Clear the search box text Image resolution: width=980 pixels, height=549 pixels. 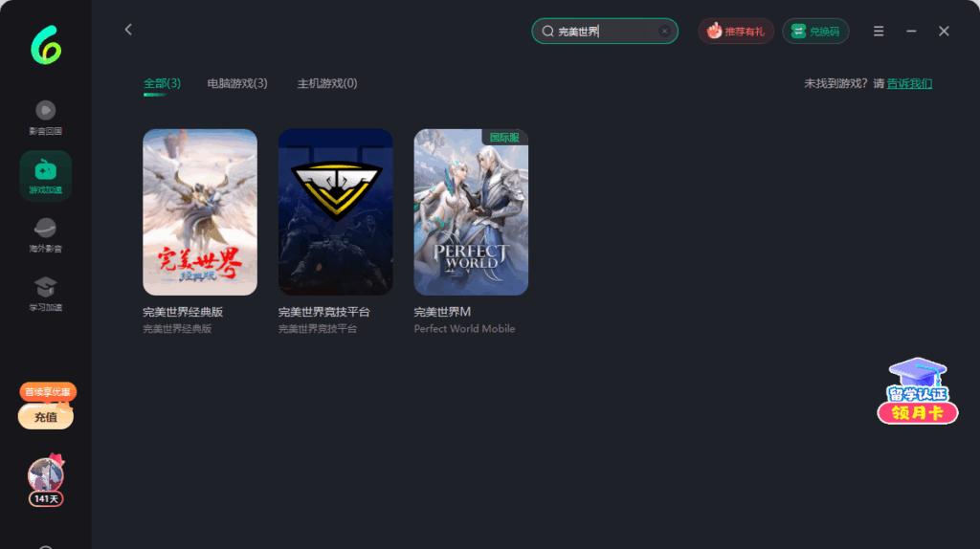click(x=664, y=32)
